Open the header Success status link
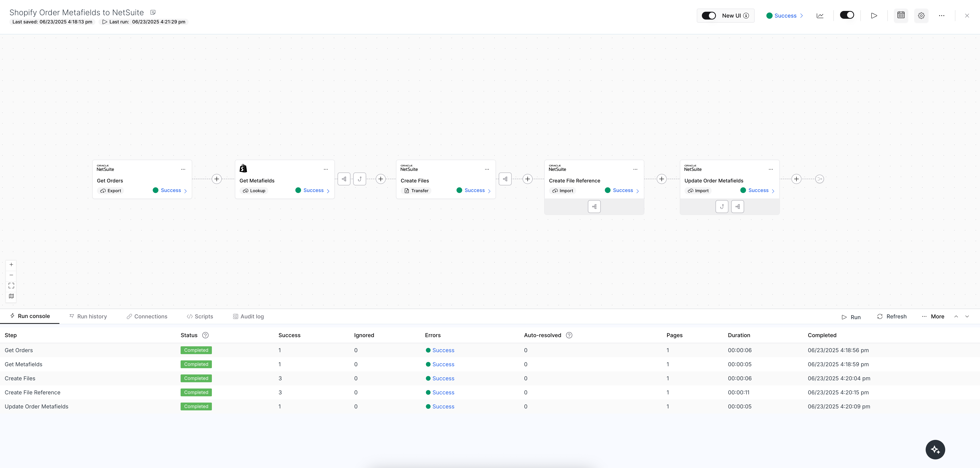 point(785,16)
